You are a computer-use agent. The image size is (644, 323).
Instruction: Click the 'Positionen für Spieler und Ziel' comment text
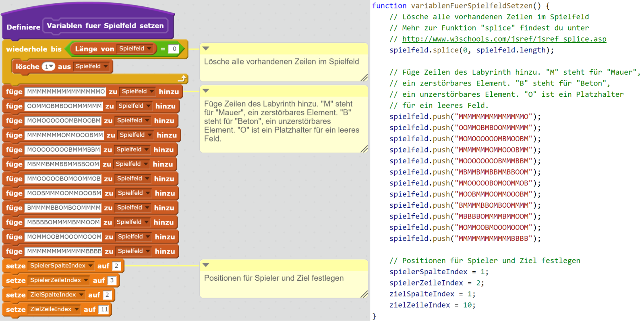click(x=274, y=278)
